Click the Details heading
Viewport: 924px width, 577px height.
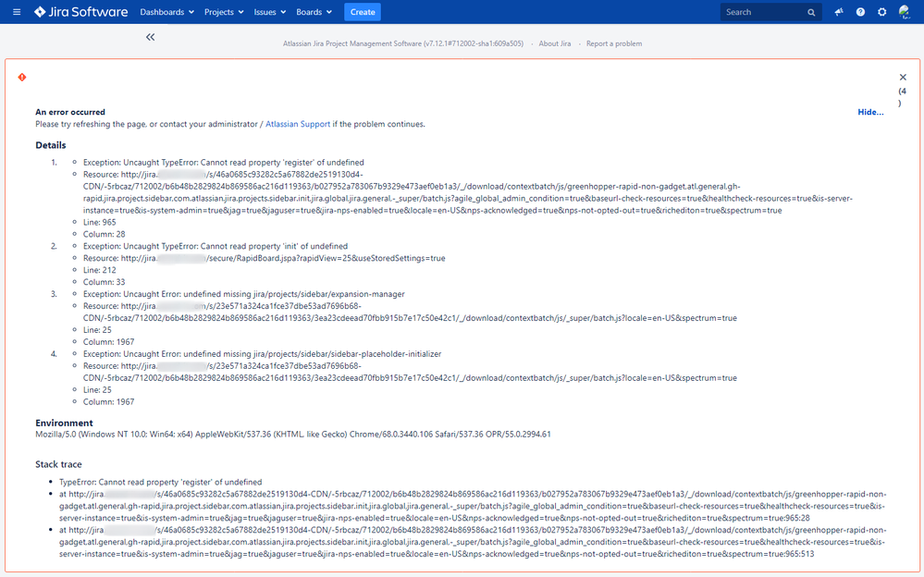(51, 145)
